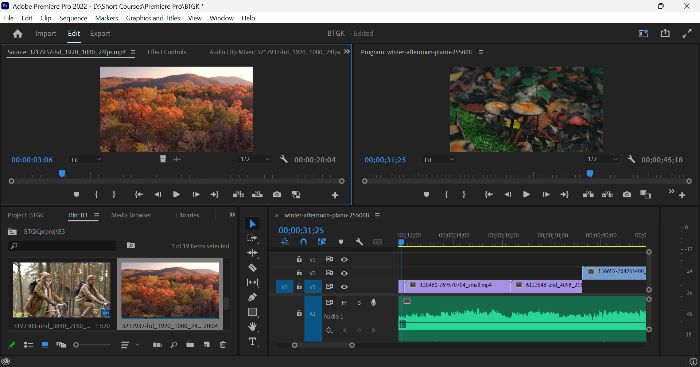Open the Bin panel menu icon
The width and height of the screenshot is (700, 367).
click(96, 215)
